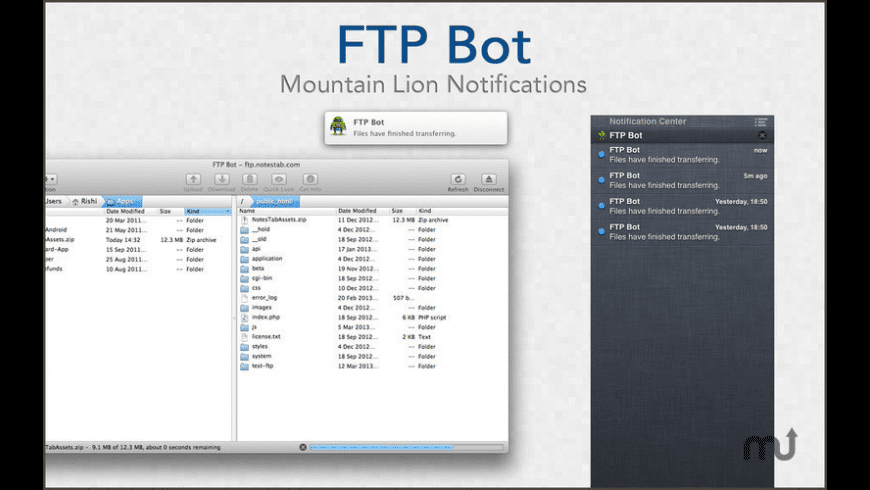The image size is (870, 490).
Task: Select the NotesTabAssets.zip file icon in remote pane
Action: (x=244, y=220)
